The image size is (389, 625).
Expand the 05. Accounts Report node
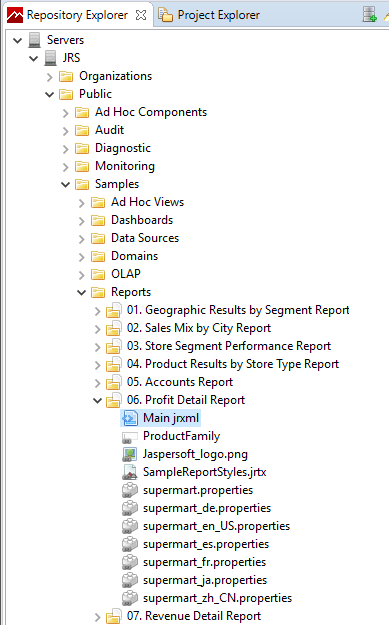pos(97,383)
